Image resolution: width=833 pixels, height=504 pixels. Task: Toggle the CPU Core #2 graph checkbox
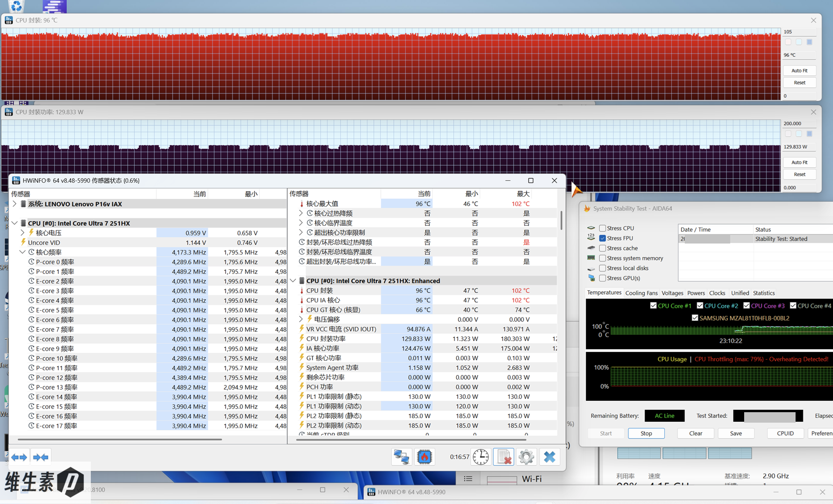click(x=700, y=305)
